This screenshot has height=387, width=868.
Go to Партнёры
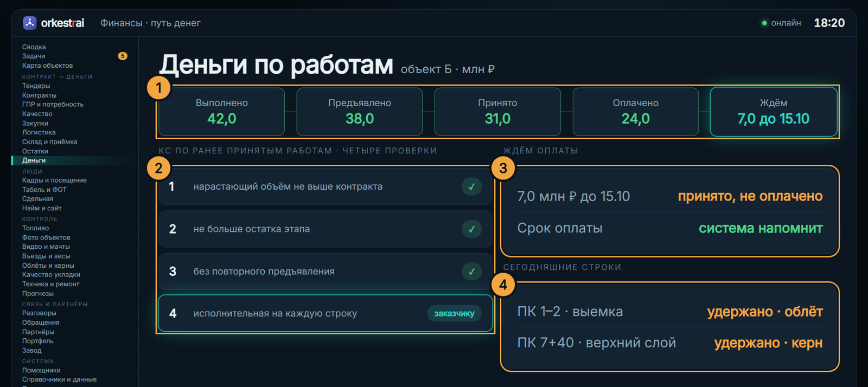point(38,332)
